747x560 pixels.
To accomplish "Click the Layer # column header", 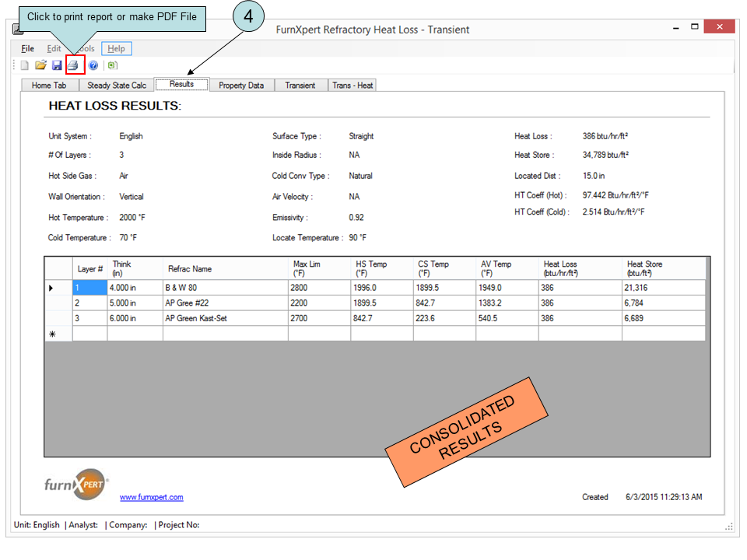I will 90,268.
